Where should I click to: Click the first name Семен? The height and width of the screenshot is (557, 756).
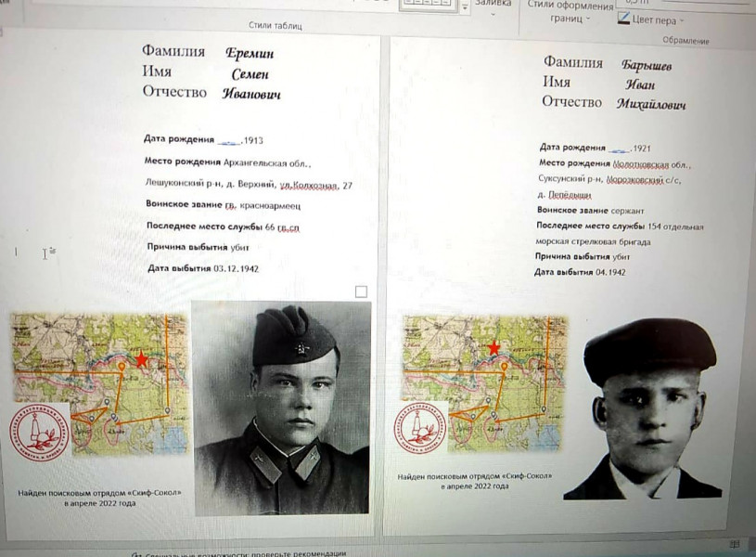point(250,74)
